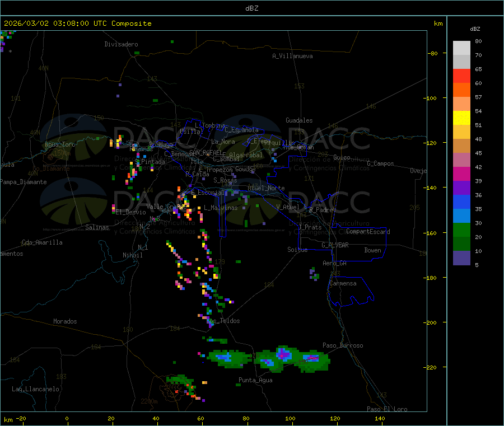Click the Soitue map label

(x=297, y=250)
